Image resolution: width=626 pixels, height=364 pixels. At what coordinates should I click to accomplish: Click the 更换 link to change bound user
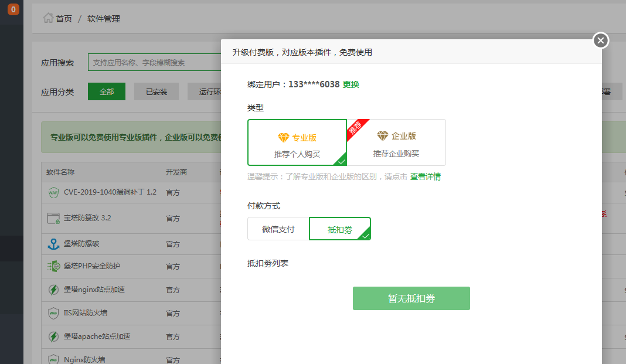click(351, 84)
